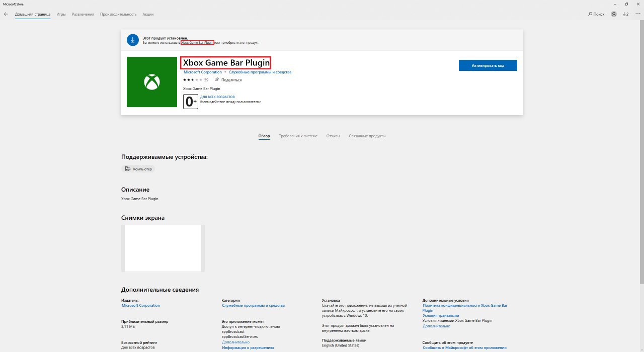
Task: Click English (United States) language text
Action: tap(341, 345)
